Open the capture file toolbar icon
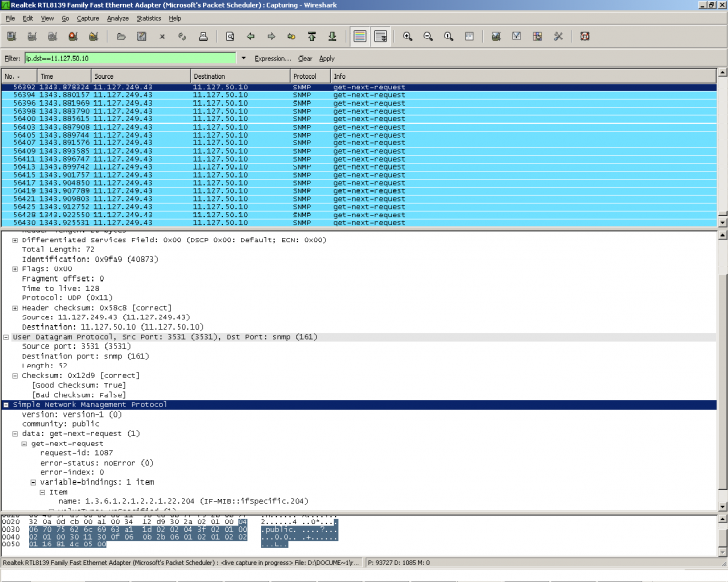The width and height of the screenshot is (728, 582). [x=120, y=36]
